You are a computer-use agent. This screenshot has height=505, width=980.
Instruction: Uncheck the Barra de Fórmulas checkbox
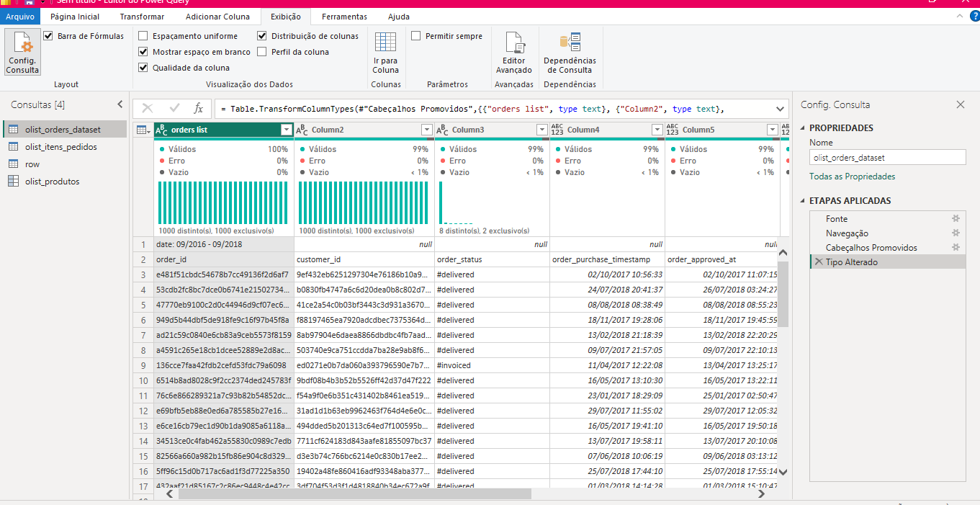pyautogui.click(x=48, y=35)
